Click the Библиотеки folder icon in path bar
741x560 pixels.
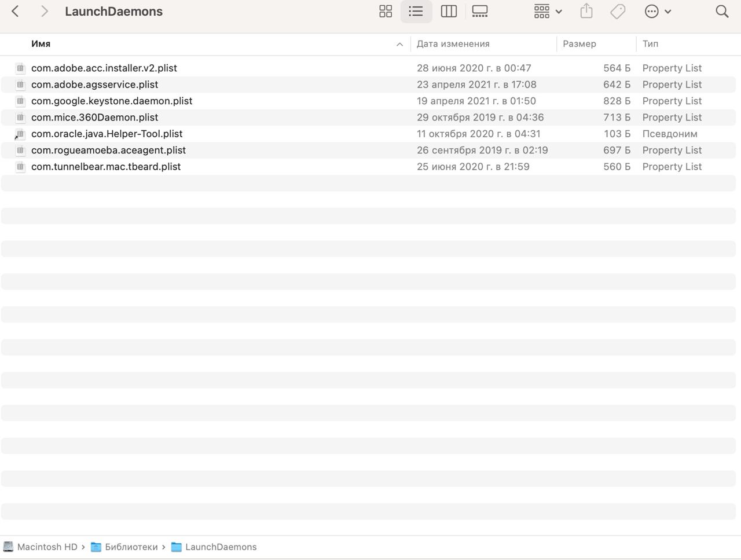96,547
